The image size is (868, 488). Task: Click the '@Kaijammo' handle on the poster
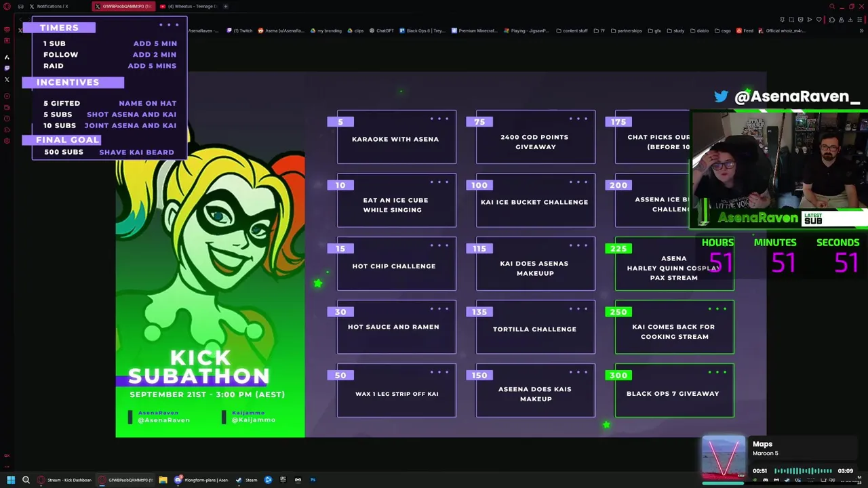point(254,420)
